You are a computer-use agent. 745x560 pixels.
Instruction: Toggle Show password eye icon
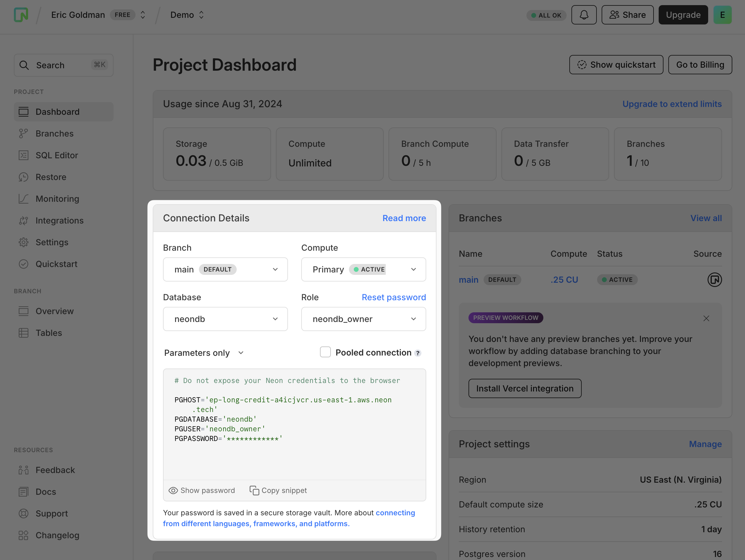173,490
